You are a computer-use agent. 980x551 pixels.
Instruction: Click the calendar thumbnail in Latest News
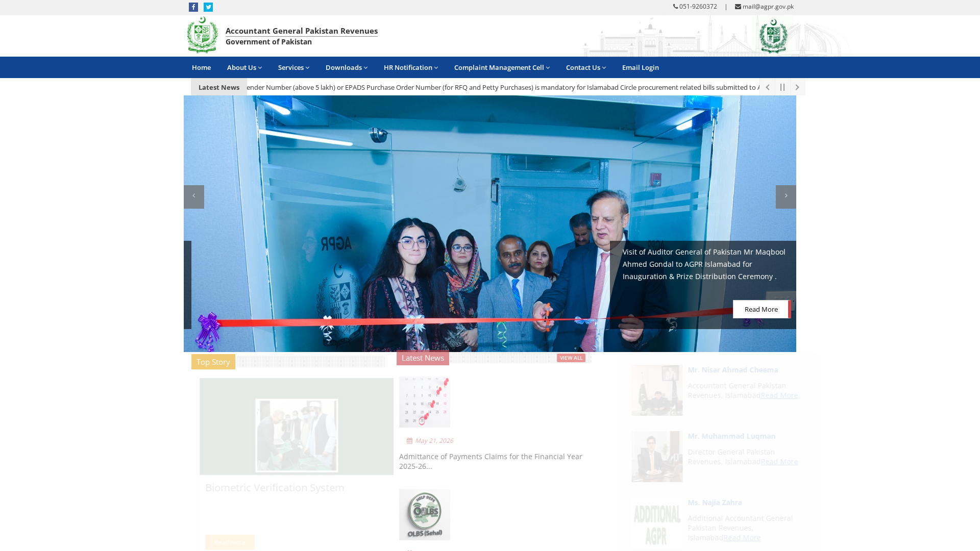click(425, 402)
